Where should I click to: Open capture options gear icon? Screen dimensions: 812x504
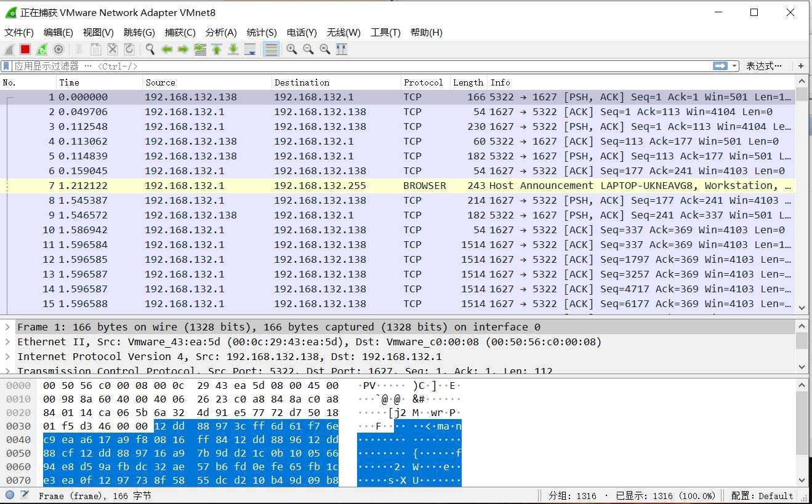[x=58, y=50]
